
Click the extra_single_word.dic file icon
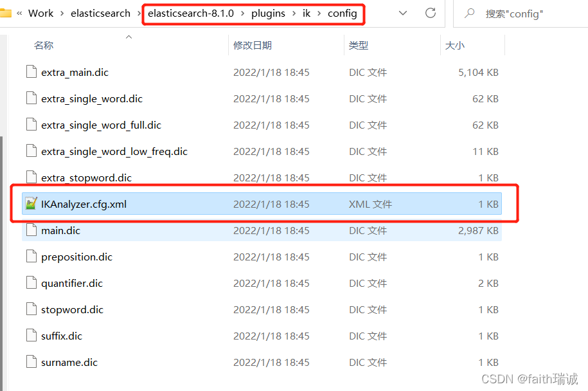tap(31, 98)
